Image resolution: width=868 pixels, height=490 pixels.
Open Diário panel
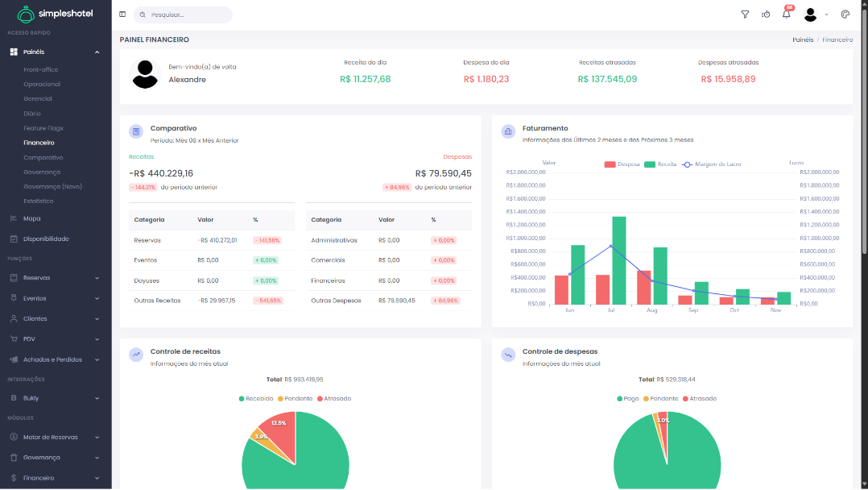click(32, 114)
